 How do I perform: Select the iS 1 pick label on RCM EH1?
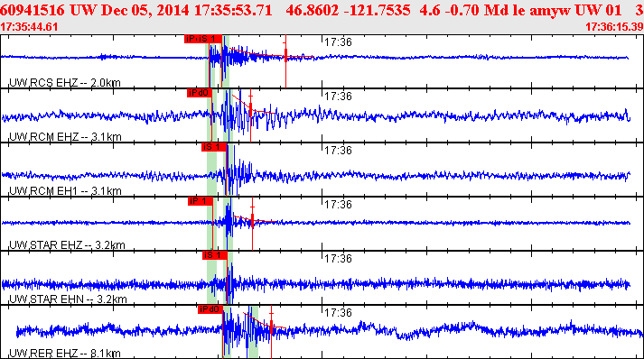point(213,147)
